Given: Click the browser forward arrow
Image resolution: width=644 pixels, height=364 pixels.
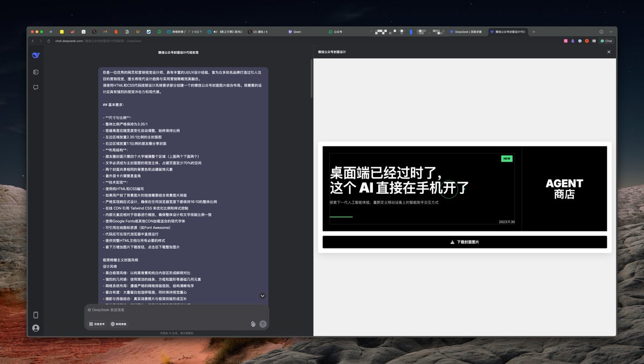Looking at the screenshot, I should pos(41,41).
